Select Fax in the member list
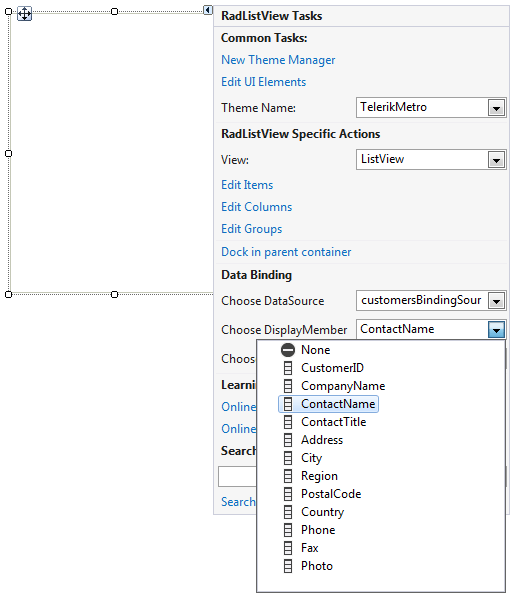 (x=309, y=548)
